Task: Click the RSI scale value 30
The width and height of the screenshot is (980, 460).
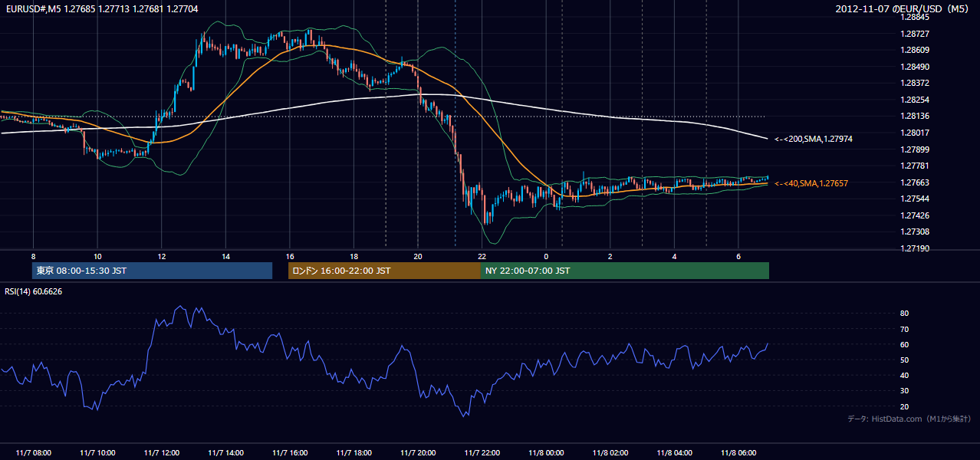Action: click(904, 391)
